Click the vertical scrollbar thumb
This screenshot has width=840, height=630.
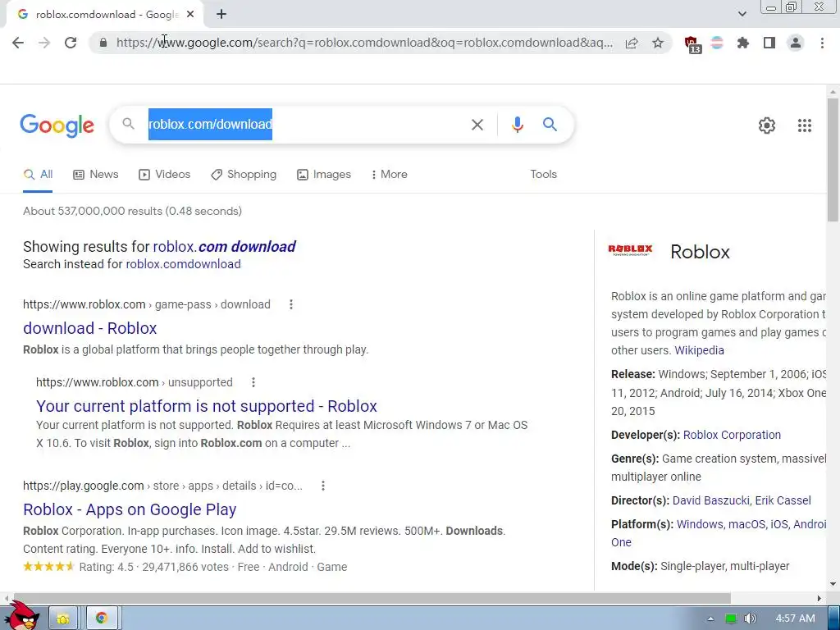point(833,160)
